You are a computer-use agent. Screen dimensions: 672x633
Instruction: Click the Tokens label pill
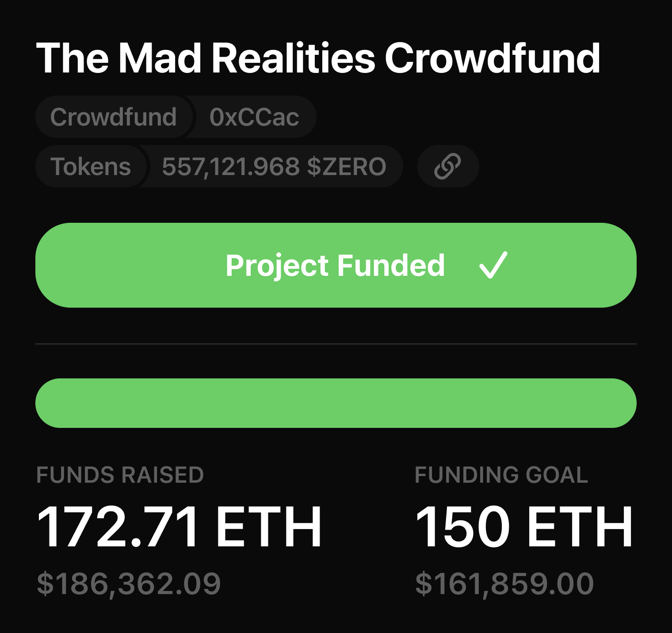(91, 167)
